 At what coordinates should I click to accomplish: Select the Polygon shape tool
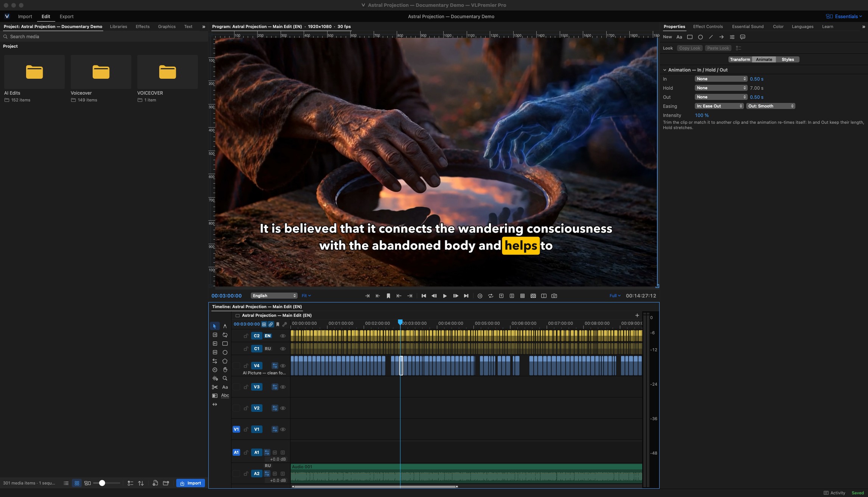[225, 361]
